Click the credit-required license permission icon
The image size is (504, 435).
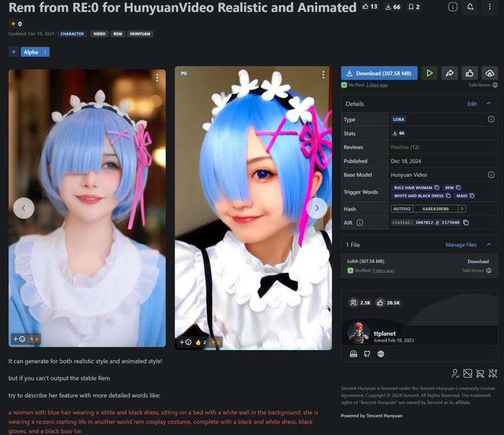(455, 373)
